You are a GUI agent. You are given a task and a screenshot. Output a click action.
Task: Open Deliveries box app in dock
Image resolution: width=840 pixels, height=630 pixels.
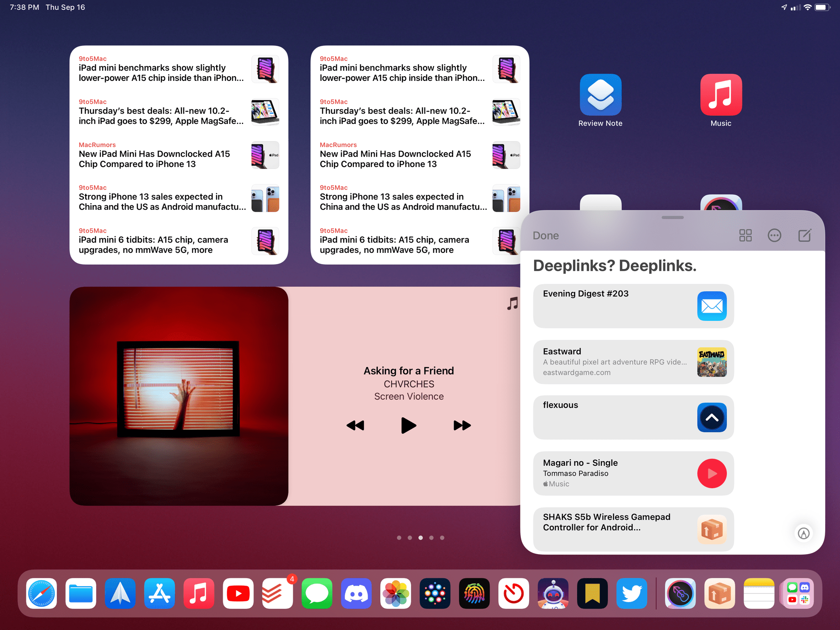pyautogui.click(x=720, y=593)
